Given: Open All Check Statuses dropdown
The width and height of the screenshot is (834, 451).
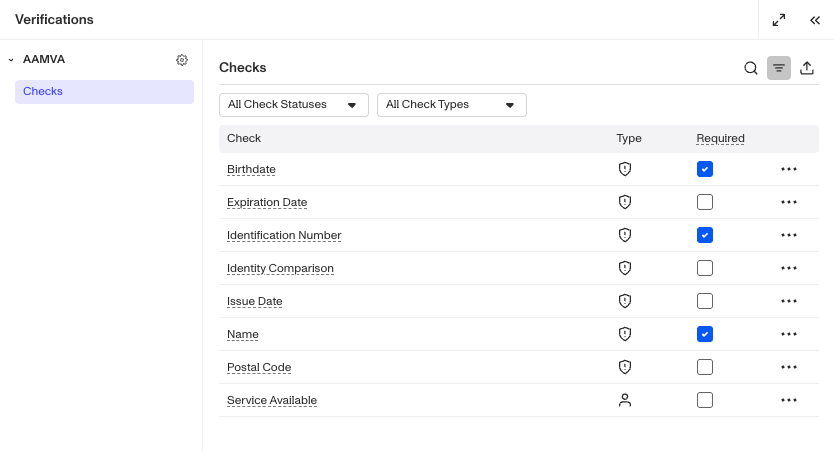Looking at the screenshot, I should click(x=294, y=105).
